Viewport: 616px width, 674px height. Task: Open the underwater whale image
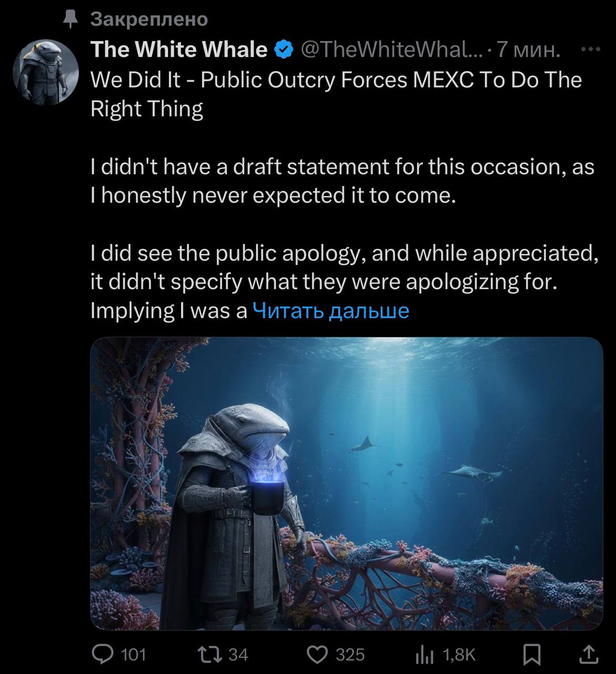(346, 483)
